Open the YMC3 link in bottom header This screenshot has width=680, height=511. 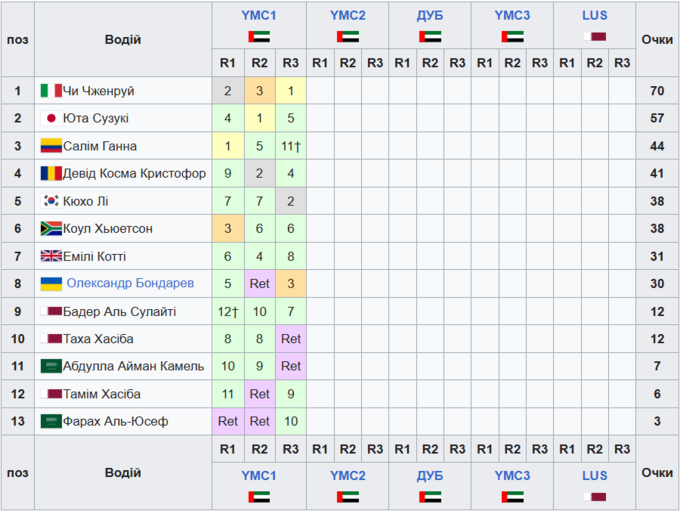512,476
